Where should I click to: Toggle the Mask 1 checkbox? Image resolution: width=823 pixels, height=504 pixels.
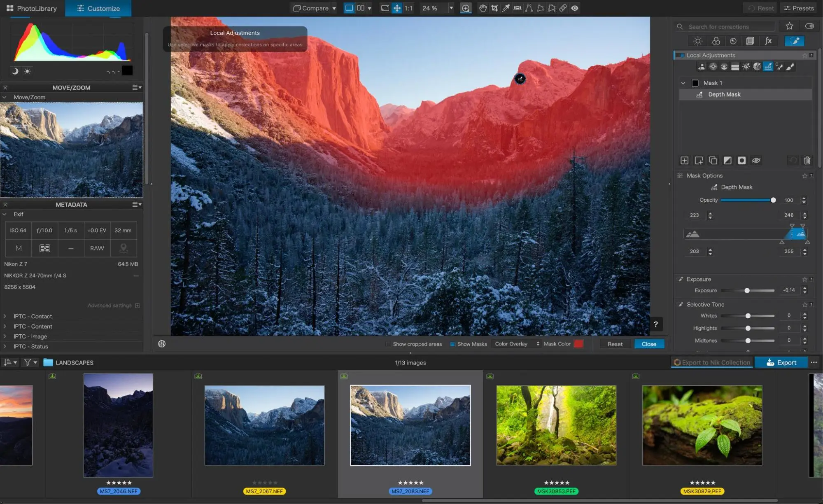695,83
